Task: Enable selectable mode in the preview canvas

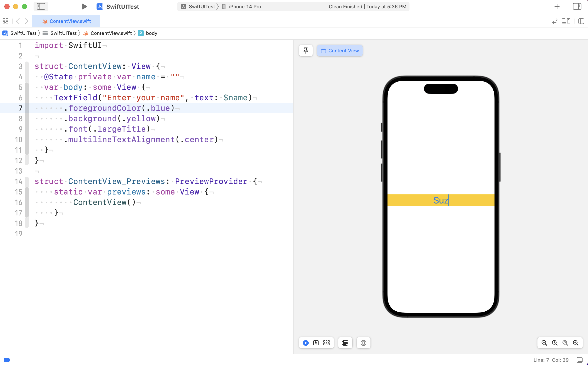Action: pos(316,343)
